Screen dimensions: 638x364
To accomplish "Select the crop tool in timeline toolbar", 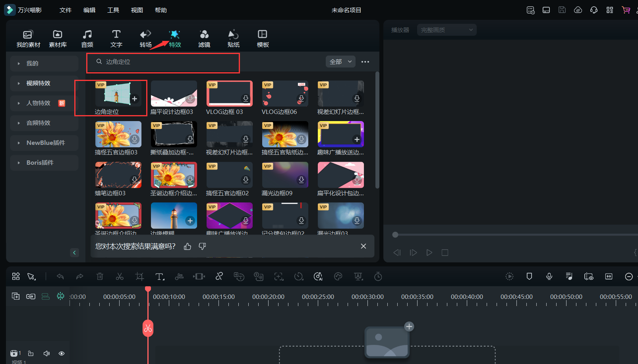I will (139, 277).
